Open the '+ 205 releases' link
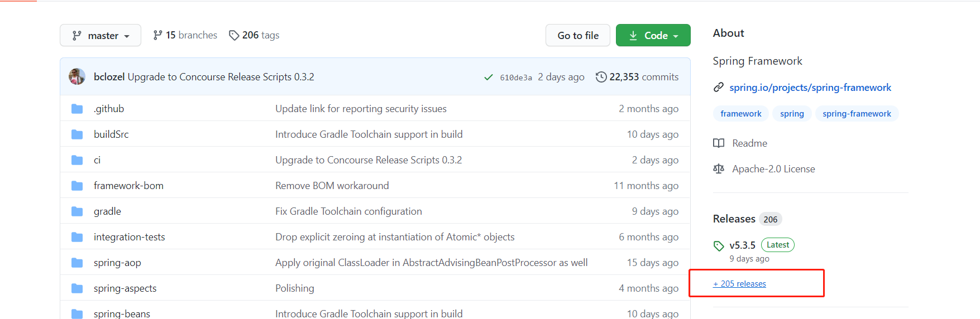 click(x=739, y=284)
